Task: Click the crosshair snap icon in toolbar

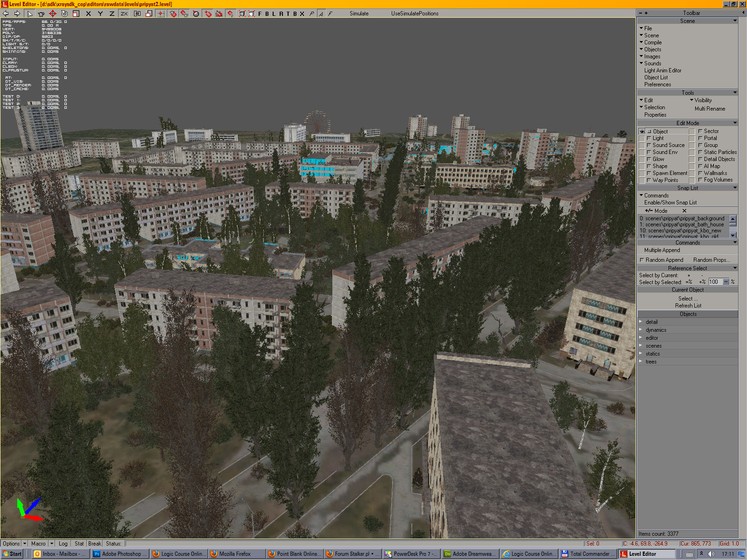Action: click(x=161, y=14)
